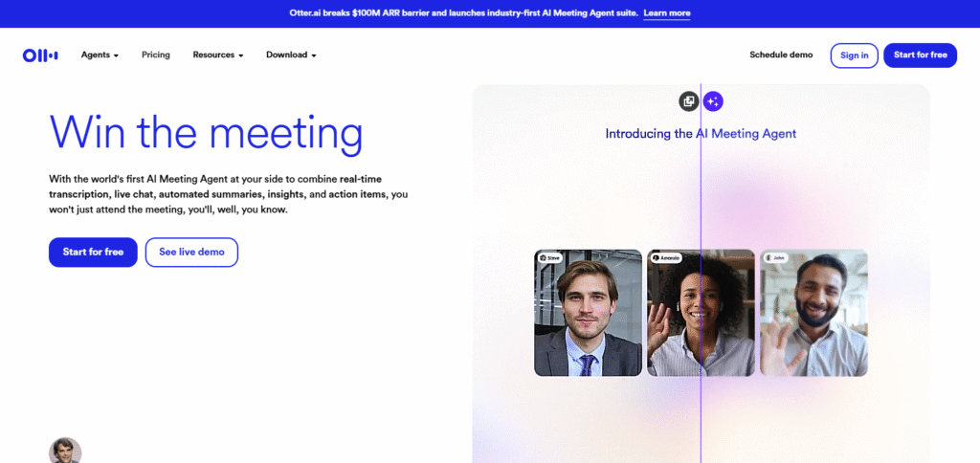
Task: Click Introducing the AI Meeting Agent text
Action: pos(701,134)
